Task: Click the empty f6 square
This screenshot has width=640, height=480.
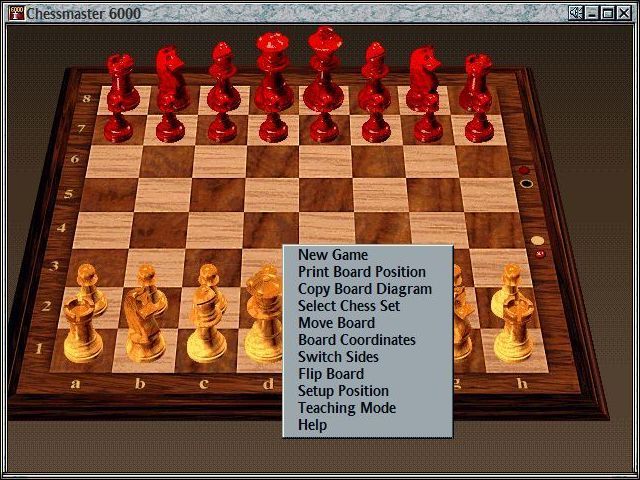Action: click(x=378, y=162)
